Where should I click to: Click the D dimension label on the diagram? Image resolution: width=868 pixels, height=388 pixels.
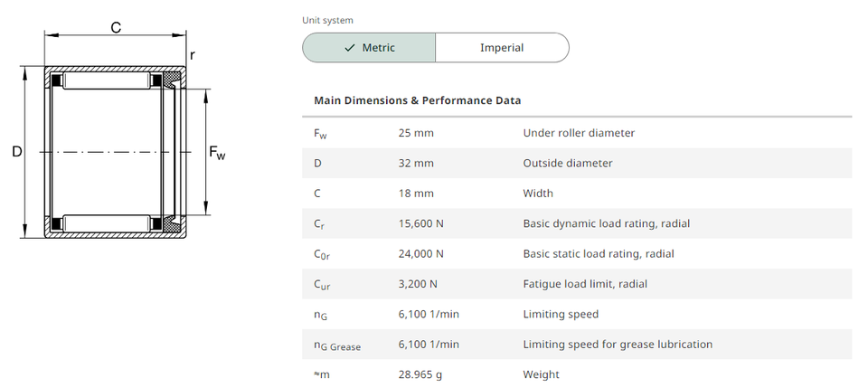coord(16,152)
